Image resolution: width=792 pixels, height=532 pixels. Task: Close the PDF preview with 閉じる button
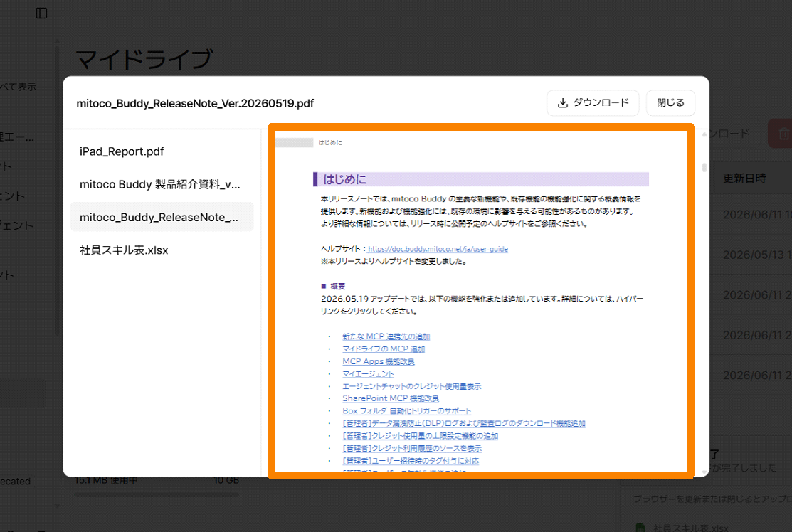670,103
